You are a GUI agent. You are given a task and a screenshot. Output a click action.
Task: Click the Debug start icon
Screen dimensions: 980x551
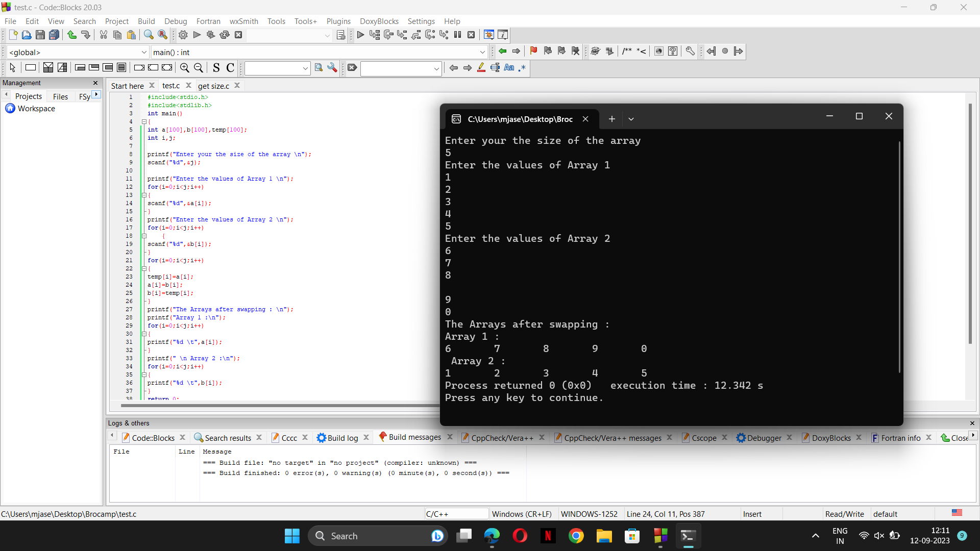(x=360, y=34)
